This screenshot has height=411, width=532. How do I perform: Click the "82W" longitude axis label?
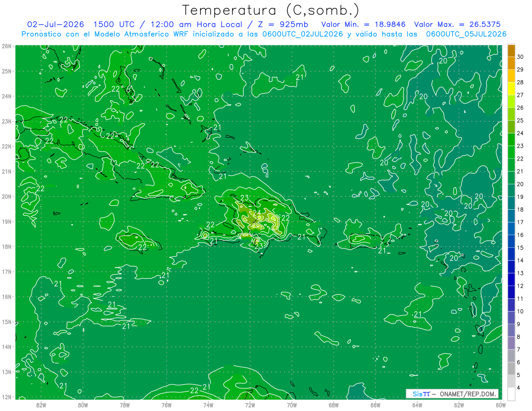(41, 405)
